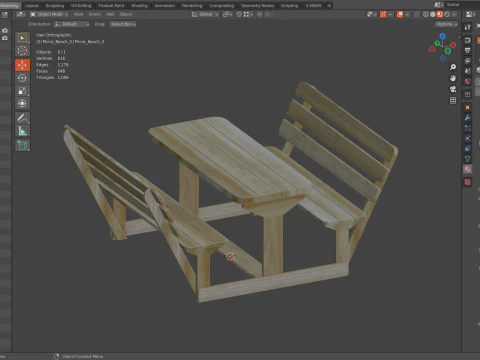Screen dimensions: 480x360
Task: Open the Add menu
Action: [110, 14]
